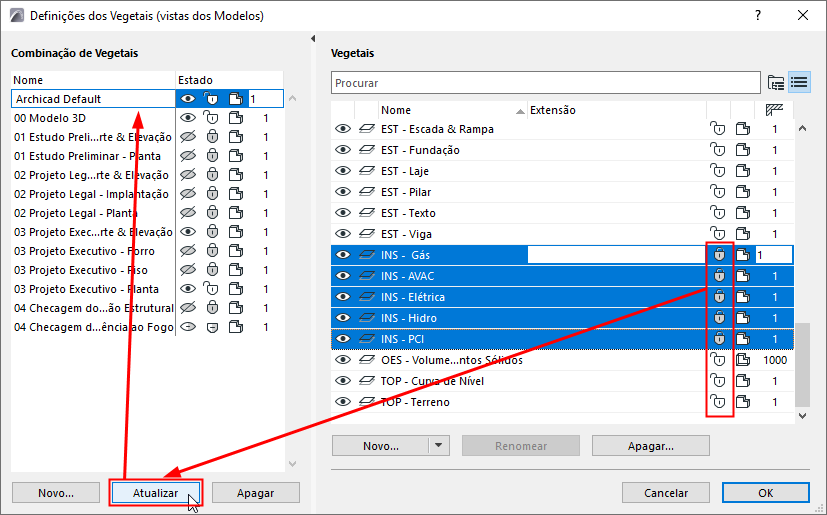827x515 pixels.
Task: Click solid/wireframe icon of TOP - Curva de Nível
Action: click(743, 381)
